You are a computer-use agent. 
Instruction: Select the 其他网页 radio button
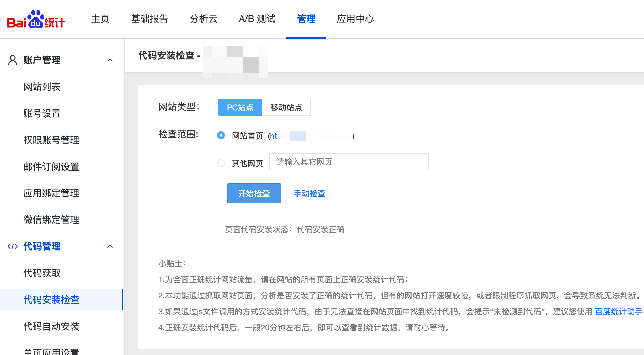click(221, 163)
